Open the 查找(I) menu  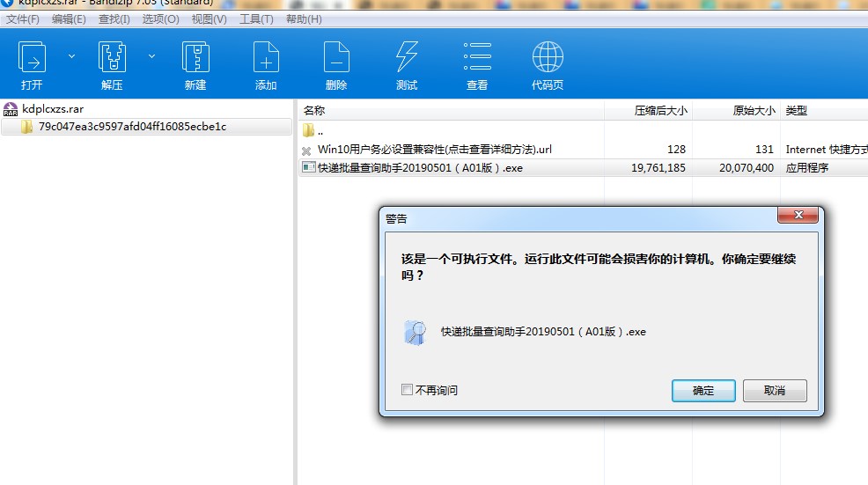pos(114,19)
